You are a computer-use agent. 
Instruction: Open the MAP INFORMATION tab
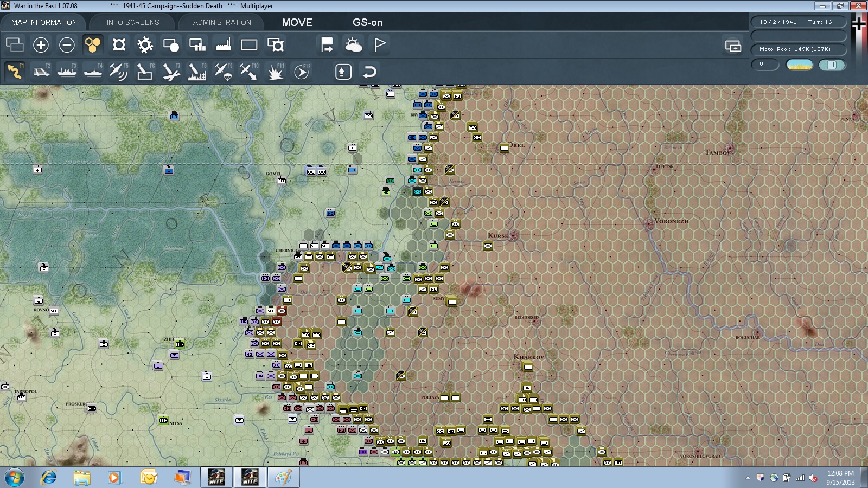[44, 22]
